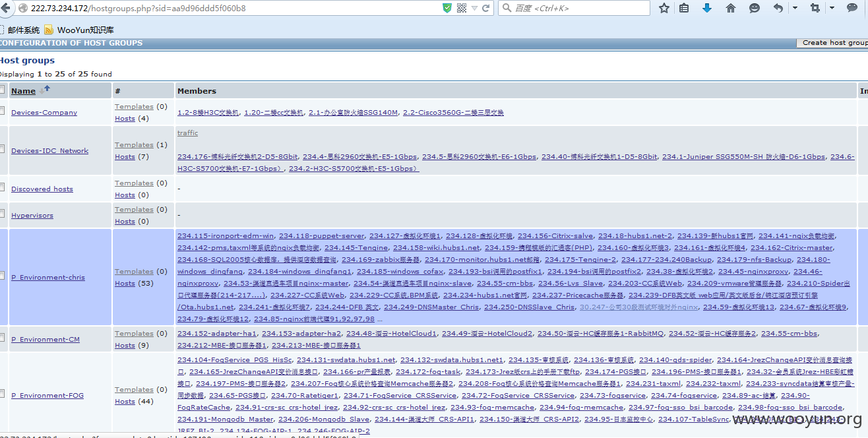The width and height of the screenshot is (868, 438).
Task: Open the P_Environment-CM host group
Action: pyautogui.click(x=46, y=340)
